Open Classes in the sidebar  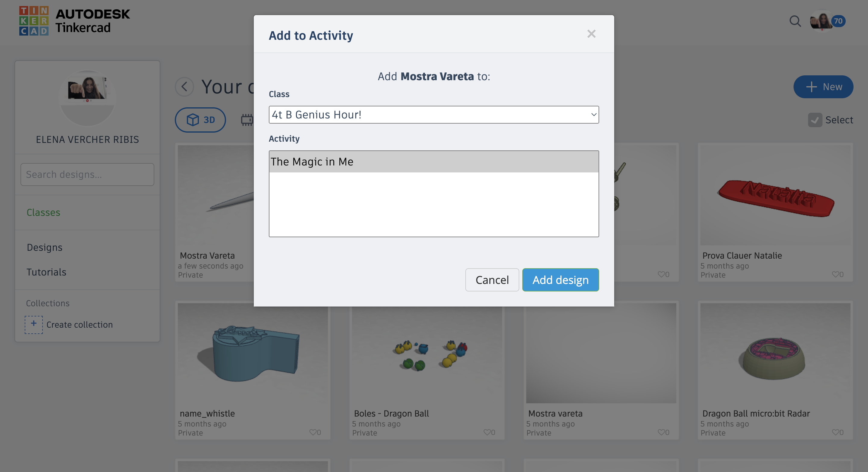click(x=43, y=212)
